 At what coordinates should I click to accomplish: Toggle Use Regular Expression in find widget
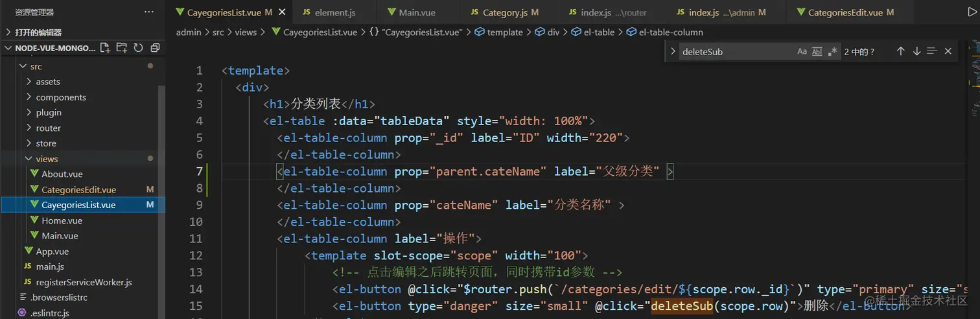click(x=833, y=51)
